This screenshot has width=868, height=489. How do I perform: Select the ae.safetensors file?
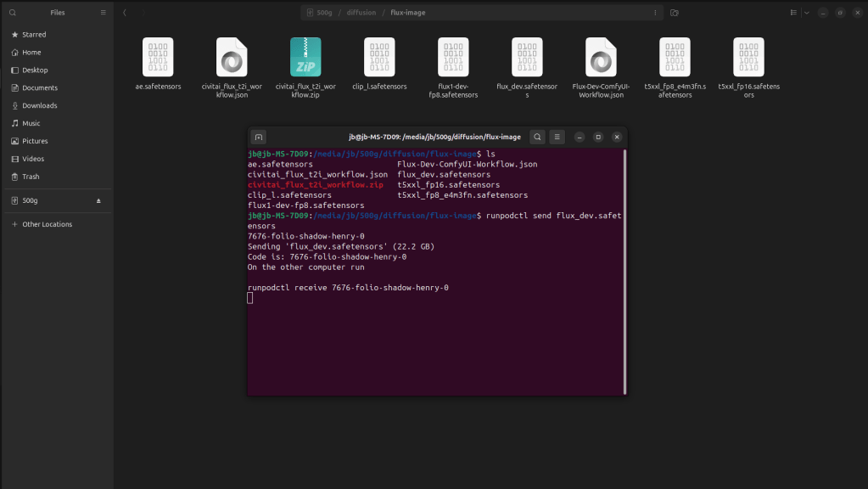coord(158,58)
